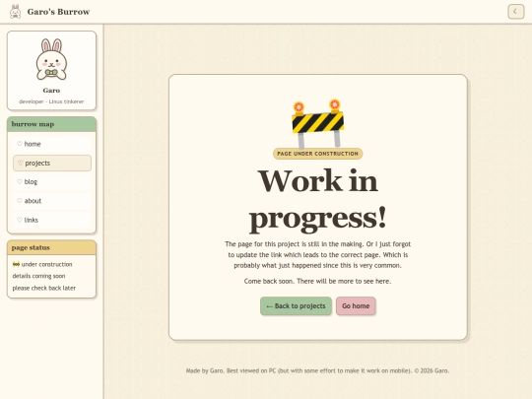Click the burrow map panel header
The height and width of the screenshot is (399, 532).
tap(51, 124)
